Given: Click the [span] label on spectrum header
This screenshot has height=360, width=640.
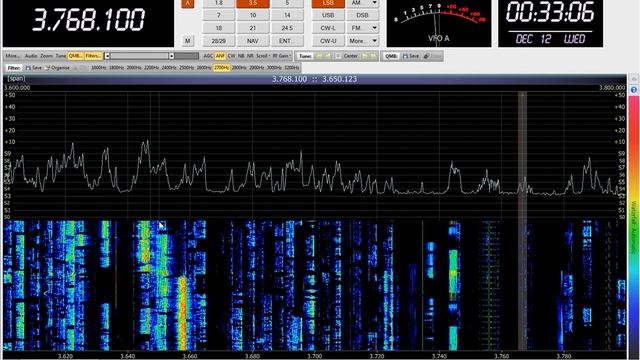Looking at the screenshot, I should tap(16, 78).
